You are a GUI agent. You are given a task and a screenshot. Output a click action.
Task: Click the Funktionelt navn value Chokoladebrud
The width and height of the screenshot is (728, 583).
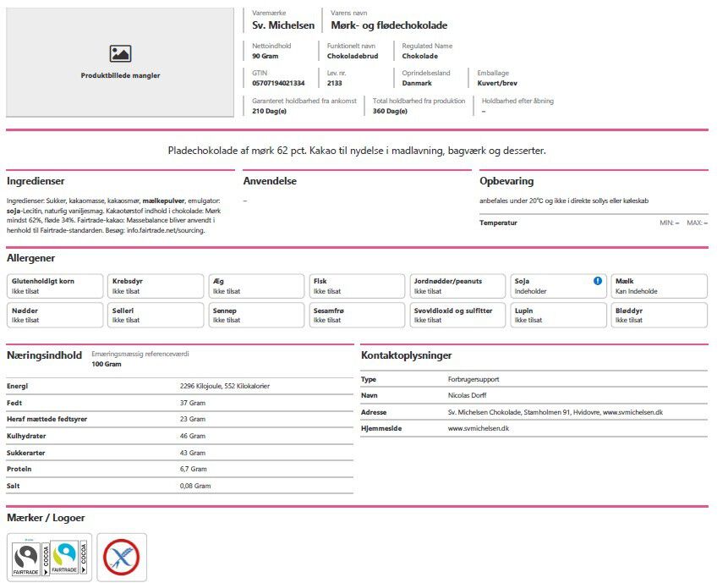pos(353,56)
